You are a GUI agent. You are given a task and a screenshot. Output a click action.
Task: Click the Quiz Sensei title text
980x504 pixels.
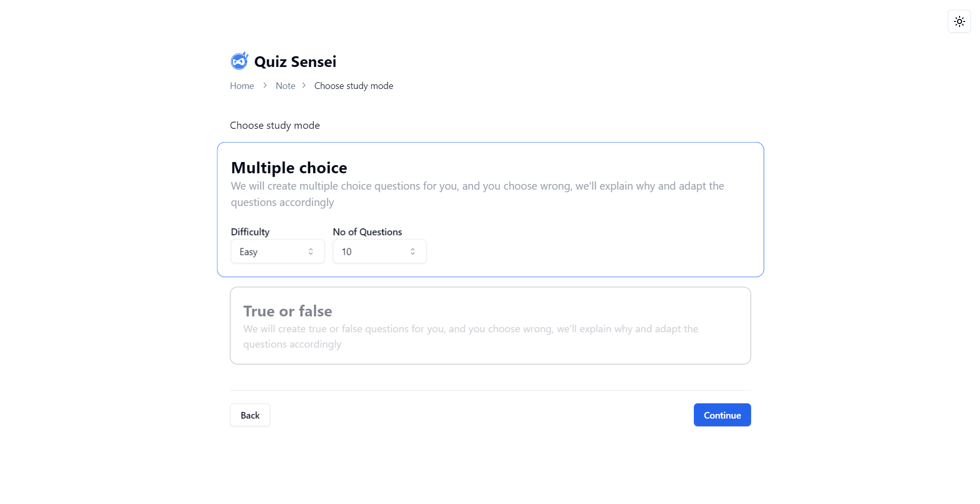coord(295,62)
